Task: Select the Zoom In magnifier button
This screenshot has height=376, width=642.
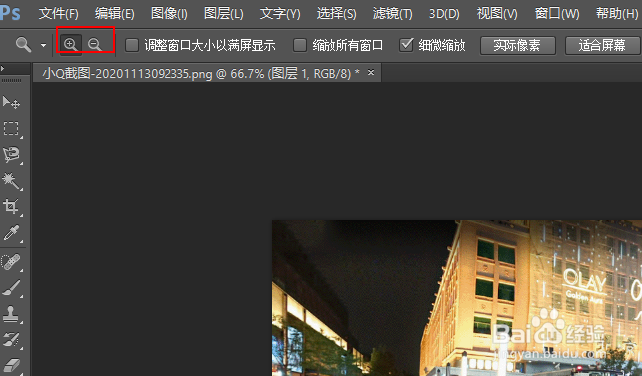Action: click(x=71, y=44)
